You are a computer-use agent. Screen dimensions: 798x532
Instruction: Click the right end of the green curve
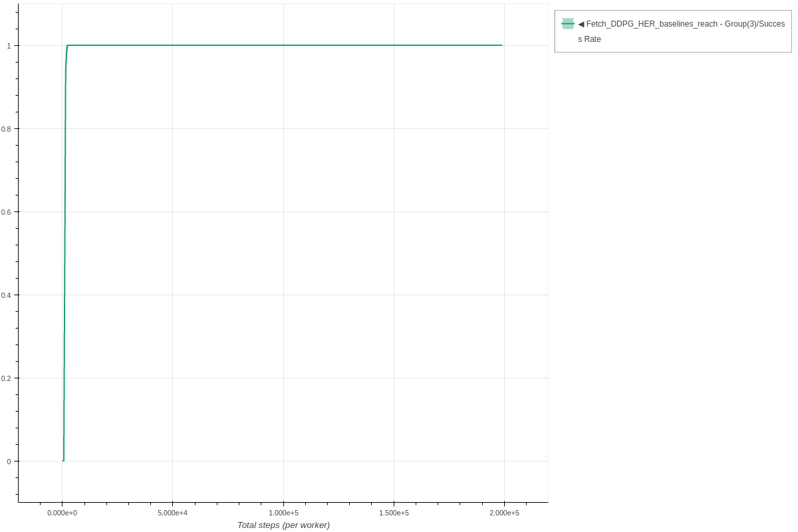click(501, 45)
